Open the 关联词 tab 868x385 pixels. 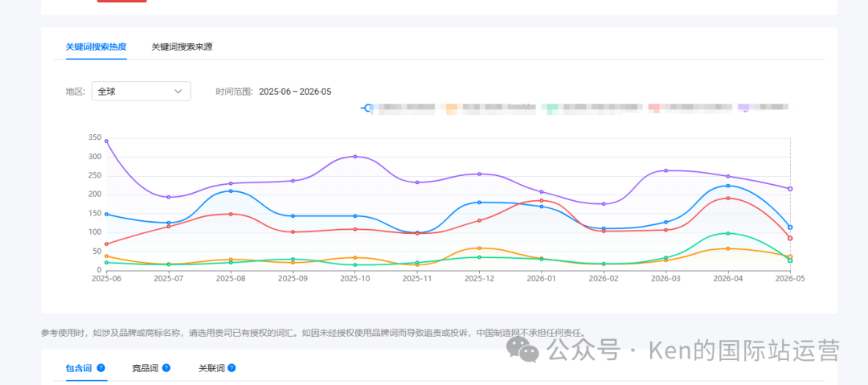212,368
